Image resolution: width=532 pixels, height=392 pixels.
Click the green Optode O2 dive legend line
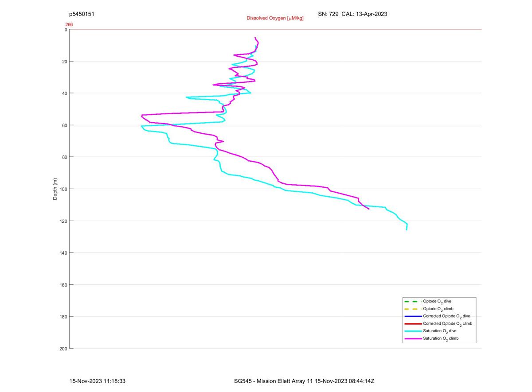pyautogui.click(x=413, y=301)
